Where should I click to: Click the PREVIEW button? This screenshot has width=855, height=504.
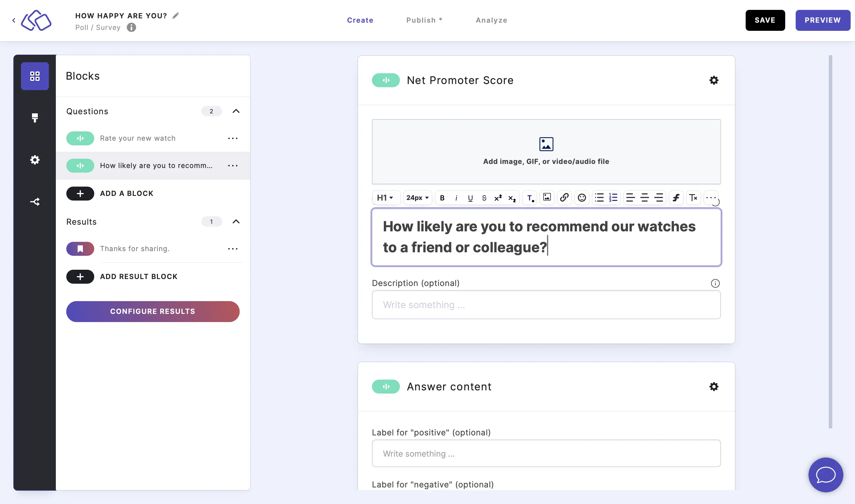coord(823,20)
